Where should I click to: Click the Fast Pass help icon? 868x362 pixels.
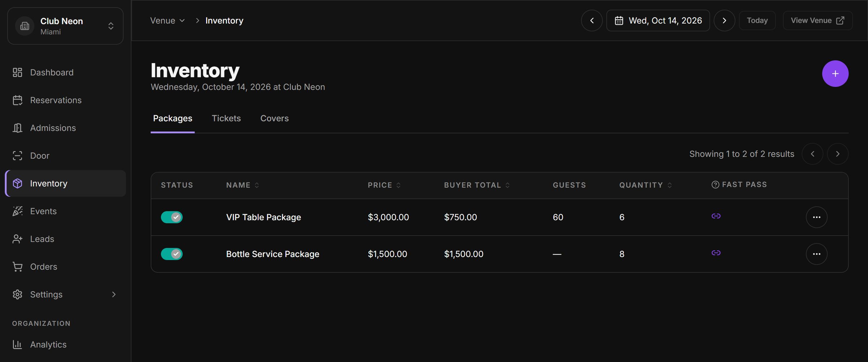click(715, 185)
